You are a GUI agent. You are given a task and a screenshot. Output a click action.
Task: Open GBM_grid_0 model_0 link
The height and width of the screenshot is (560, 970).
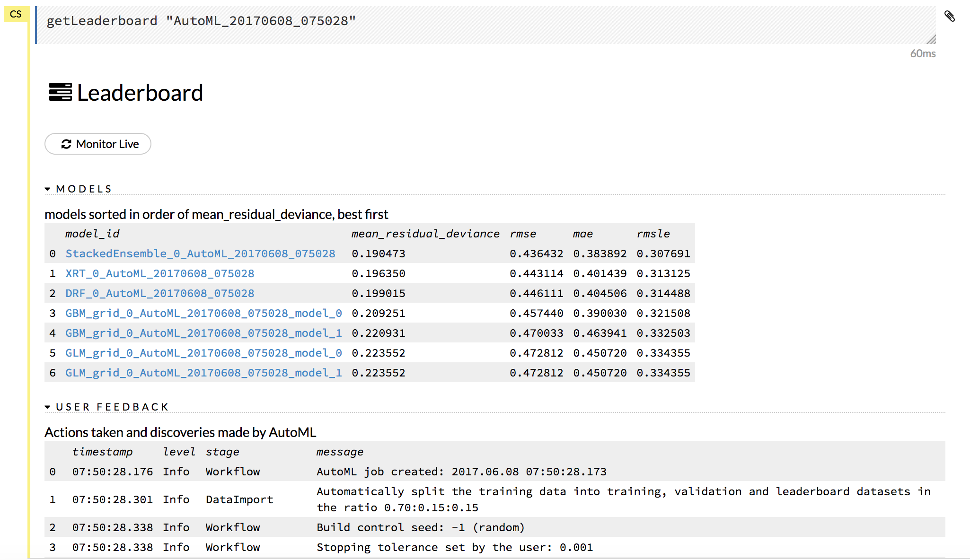203,313
